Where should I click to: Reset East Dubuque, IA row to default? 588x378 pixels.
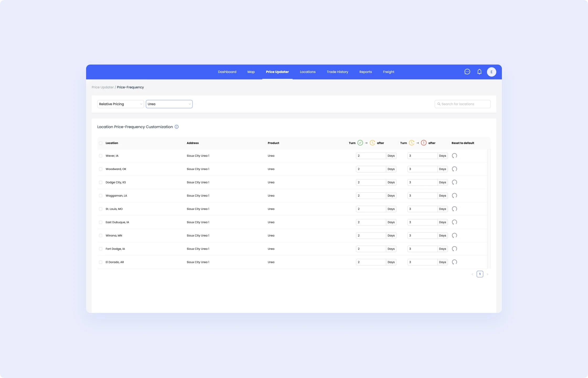(454, 222)
